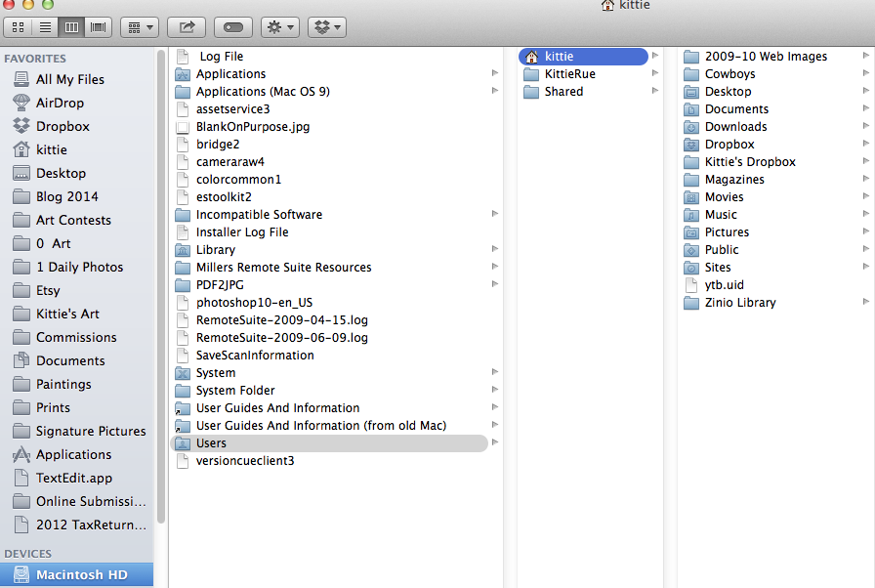Select SaveScanInformation file
Screen dimensions: 875x588
coord(255,356)
